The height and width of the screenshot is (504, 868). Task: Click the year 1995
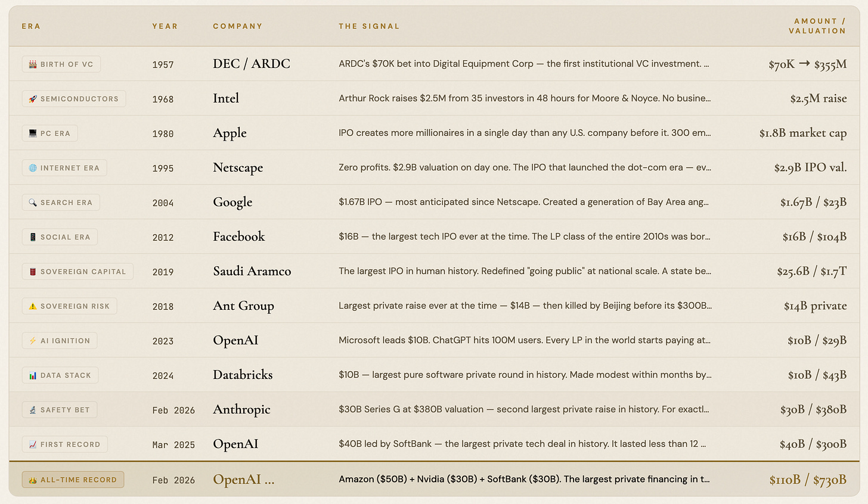pyautogui.click(x=163, y=168)
